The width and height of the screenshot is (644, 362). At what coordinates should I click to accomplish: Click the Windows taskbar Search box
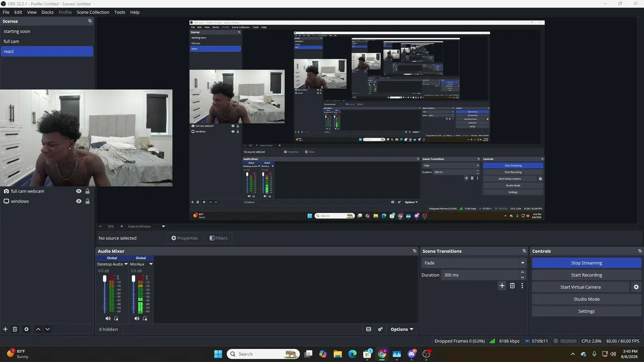click(x=263, y=354)
